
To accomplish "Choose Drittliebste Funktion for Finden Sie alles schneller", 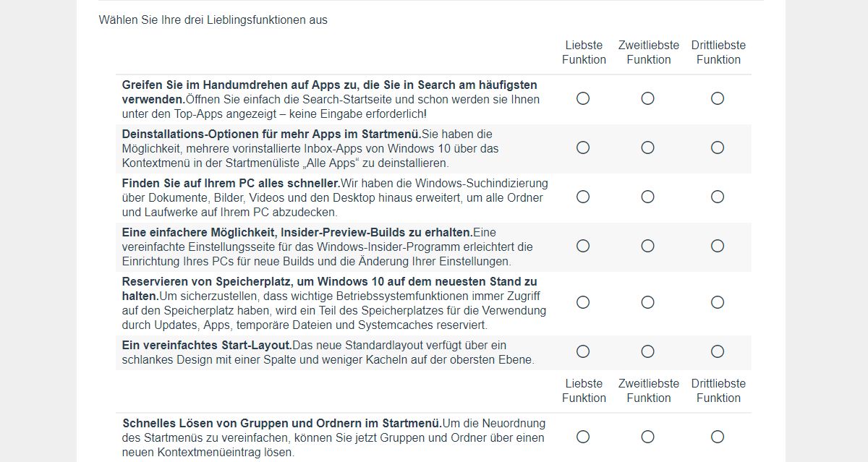I will 718,197.
